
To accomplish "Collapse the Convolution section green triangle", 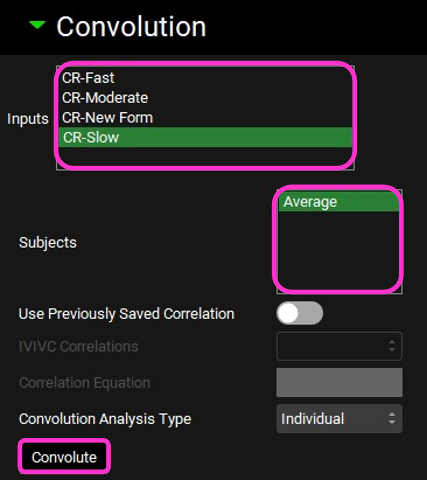I will click(x=37, y=25).
